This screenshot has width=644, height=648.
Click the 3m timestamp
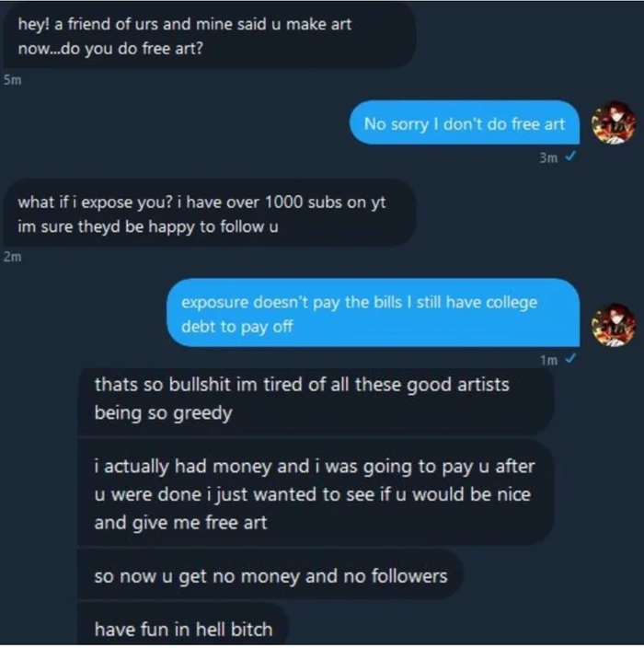tap(548, 158)
